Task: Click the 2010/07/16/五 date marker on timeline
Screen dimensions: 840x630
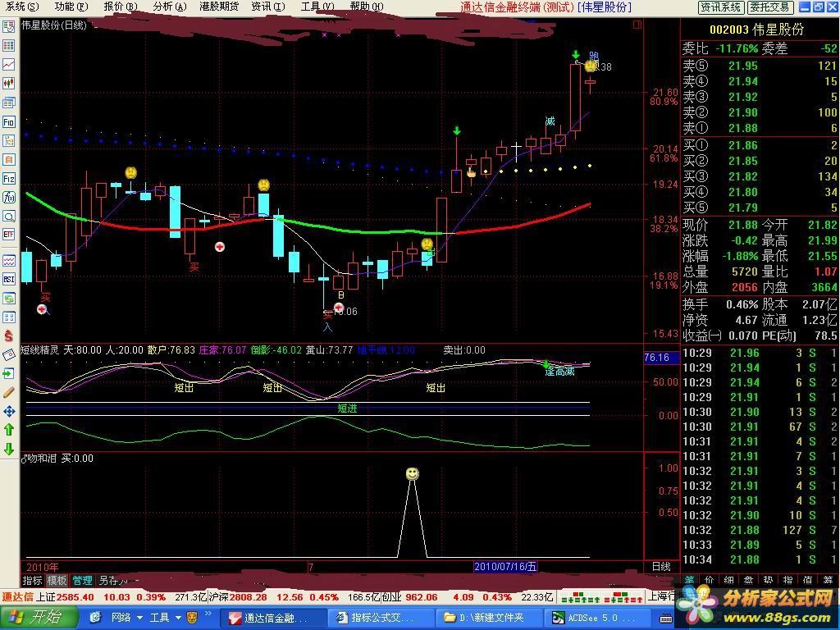Action: click(x=505, y=567)
